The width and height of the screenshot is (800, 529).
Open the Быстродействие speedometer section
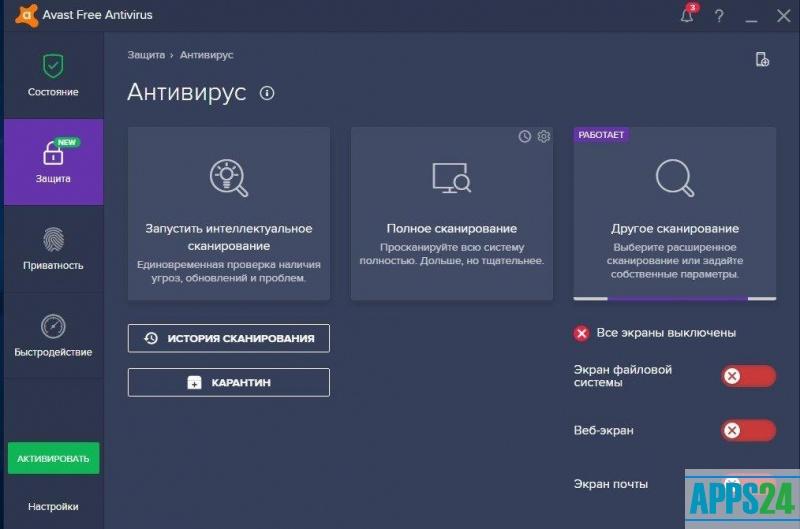(53, 335)
